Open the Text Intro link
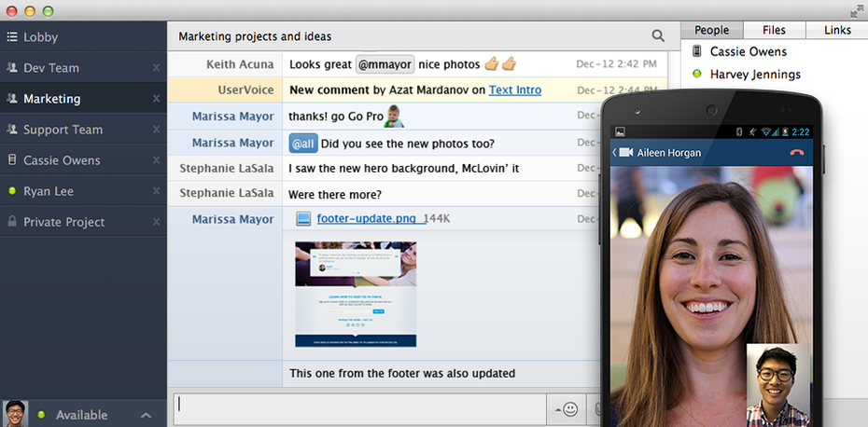 coord(514,90)
